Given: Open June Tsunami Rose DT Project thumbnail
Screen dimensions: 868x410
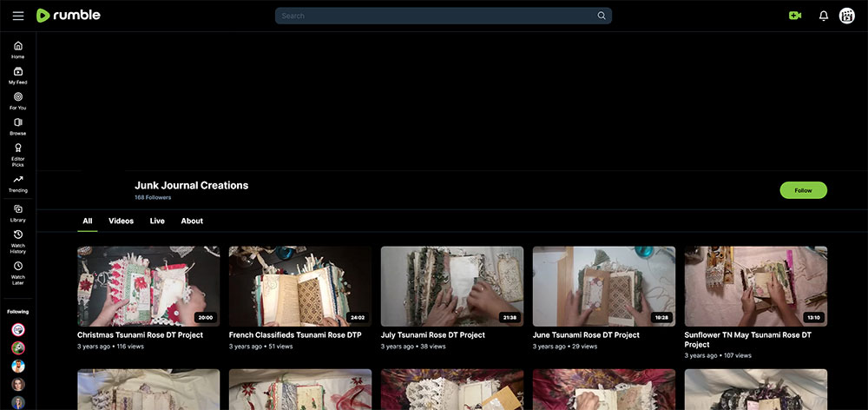Looking at the screenshot, I should tap(604, 287).
